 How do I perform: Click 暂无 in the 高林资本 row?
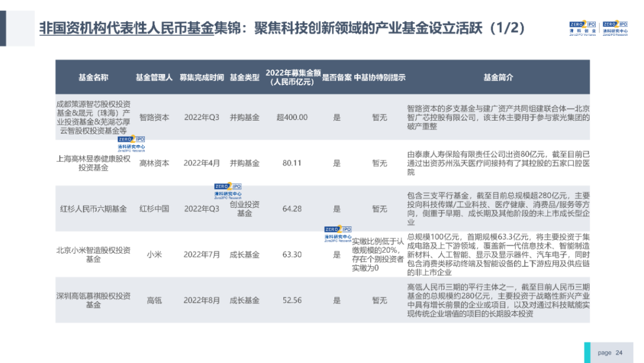(x=379, y=163)
